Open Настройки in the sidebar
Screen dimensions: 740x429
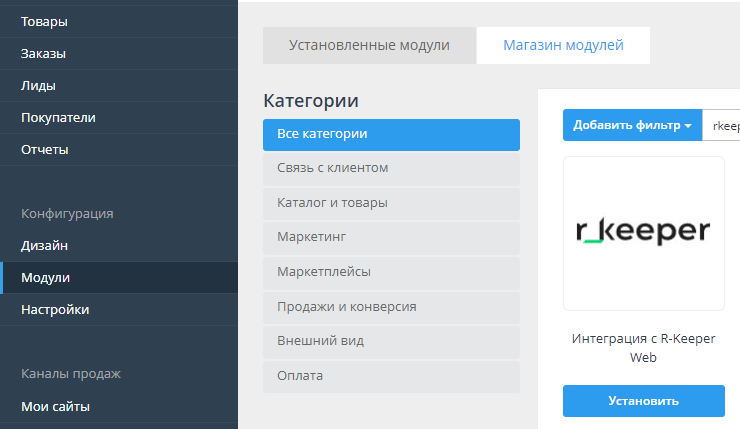119,310
